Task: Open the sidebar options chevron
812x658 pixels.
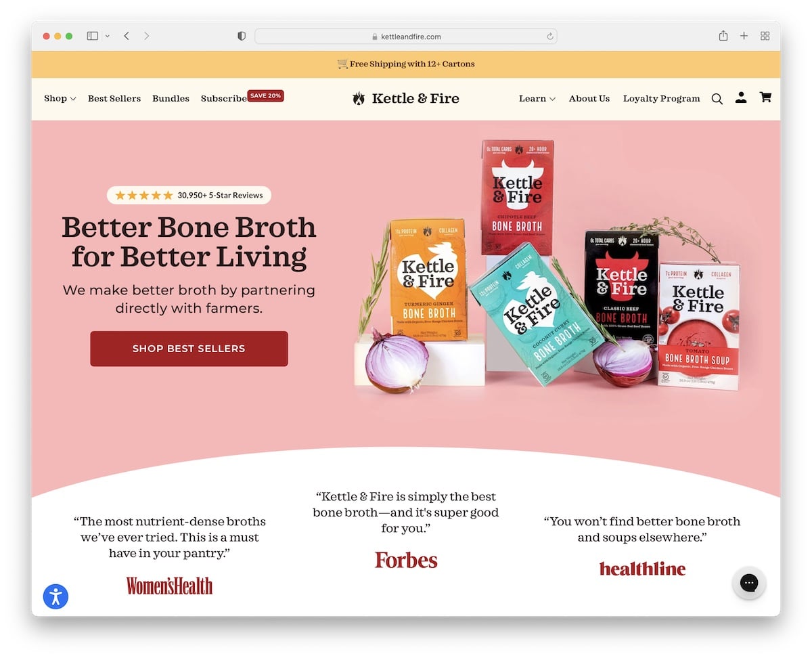Action: click(x=107, y=37)
